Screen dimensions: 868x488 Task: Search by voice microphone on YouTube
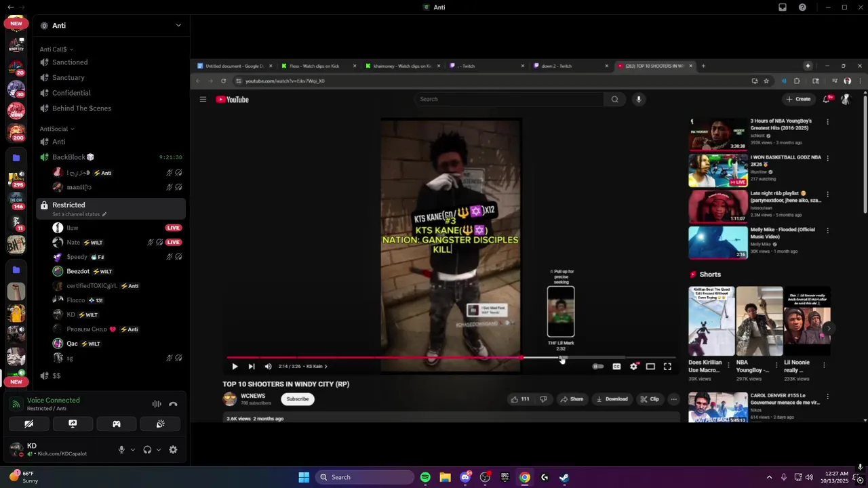638,99
